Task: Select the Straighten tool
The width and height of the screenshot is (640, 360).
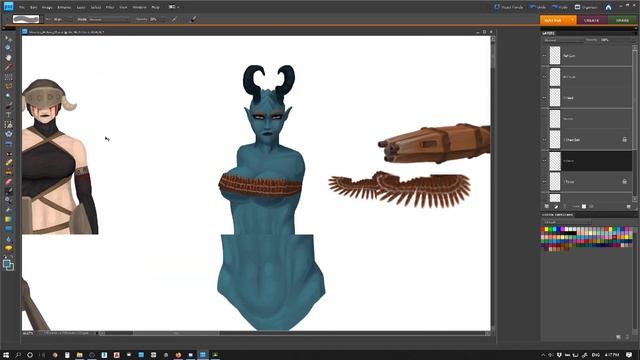Action: 8,144
